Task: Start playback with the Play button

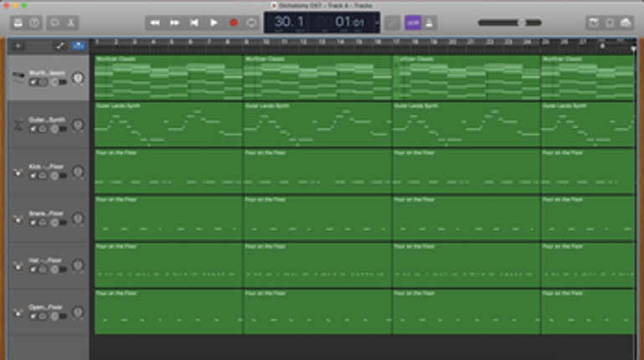Action: [214, 23]
